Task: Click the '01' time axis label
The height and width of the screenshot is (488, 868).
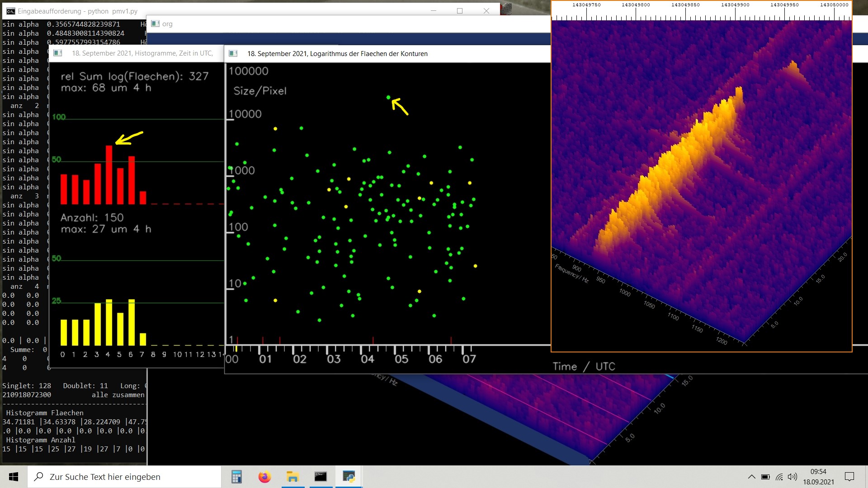Action: [x=265, y=359]
